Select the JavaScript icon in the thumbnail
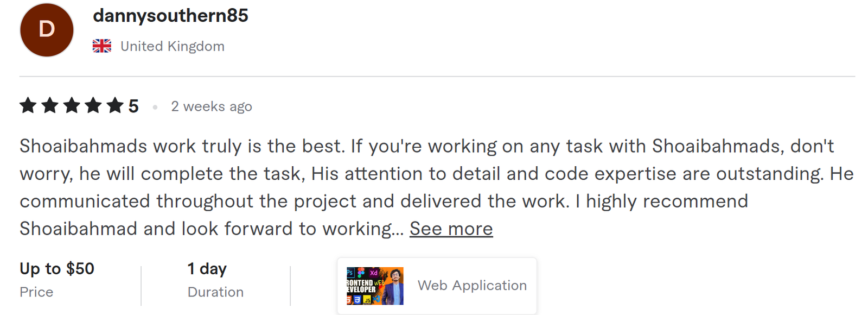Screen dimensions: 868x315 pyautogui.click(x=367, y=299)
